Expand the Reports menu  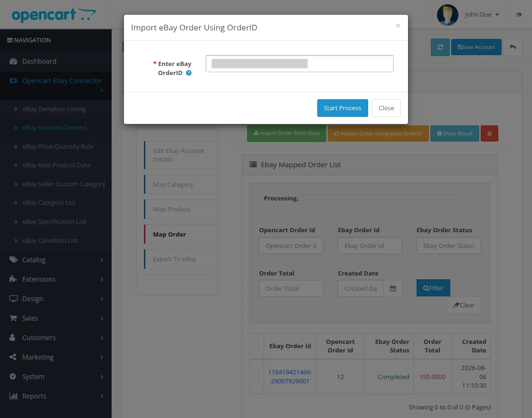click(56, 396)
